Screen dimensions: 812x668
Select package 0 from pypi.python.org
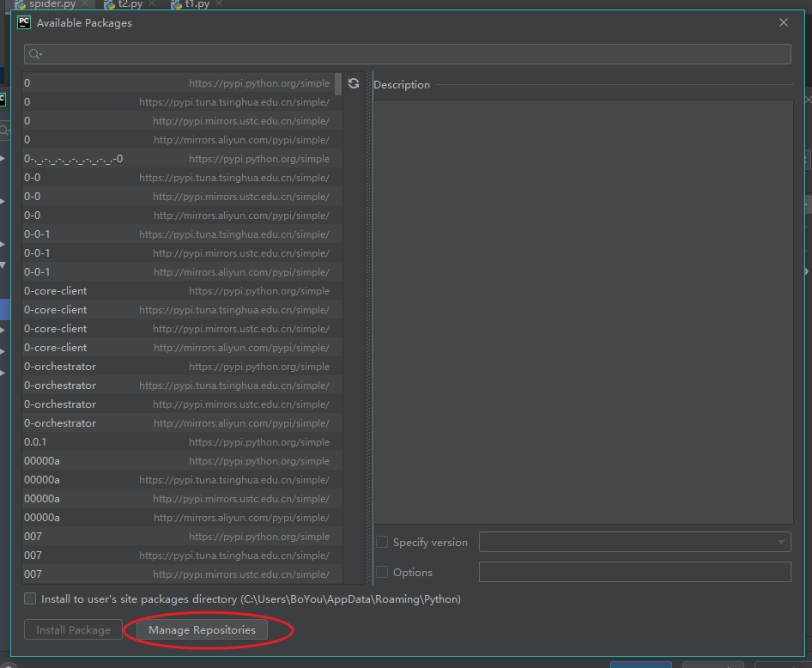point(182,82)
